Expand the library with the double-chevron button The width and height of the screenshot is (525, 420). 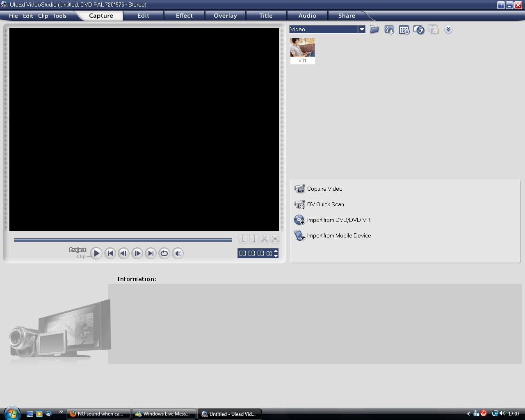click(x=448, y=29)
